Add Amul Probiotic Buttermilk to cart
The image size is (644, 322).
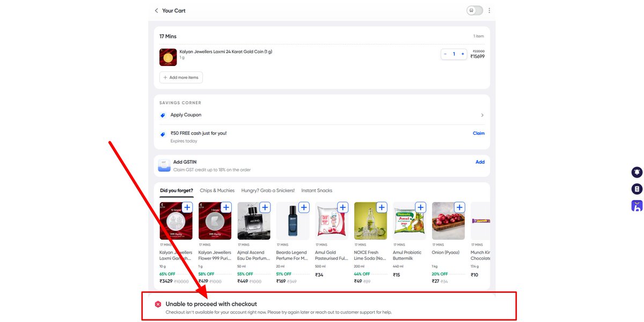click(421, 207)
